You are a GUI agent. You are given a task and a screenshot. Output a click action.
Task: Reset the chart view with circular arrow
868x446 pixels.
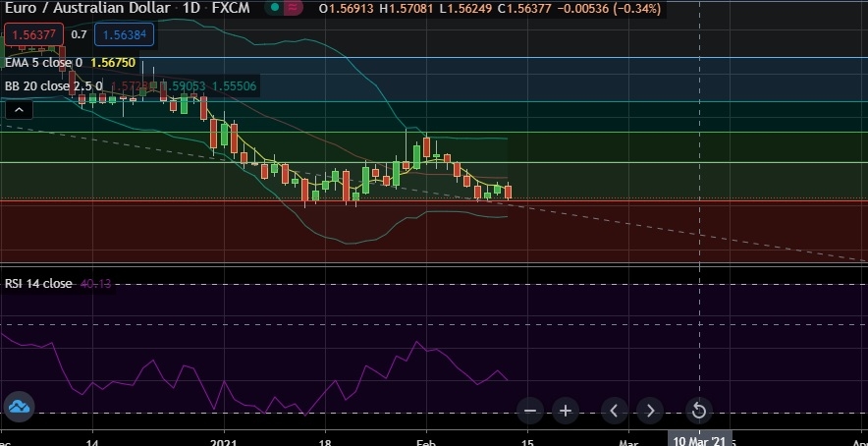tap(698, 411)
